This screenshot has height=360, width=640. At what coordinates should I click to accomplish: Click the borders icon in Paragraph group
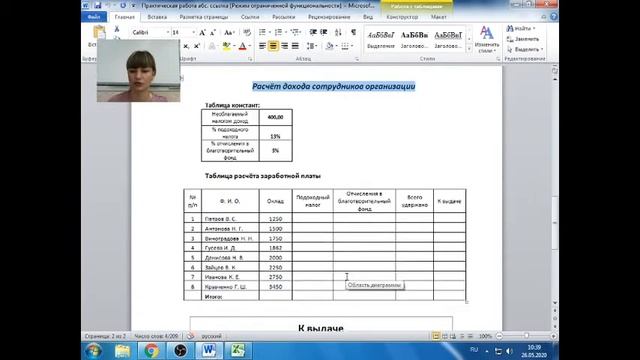345,46
